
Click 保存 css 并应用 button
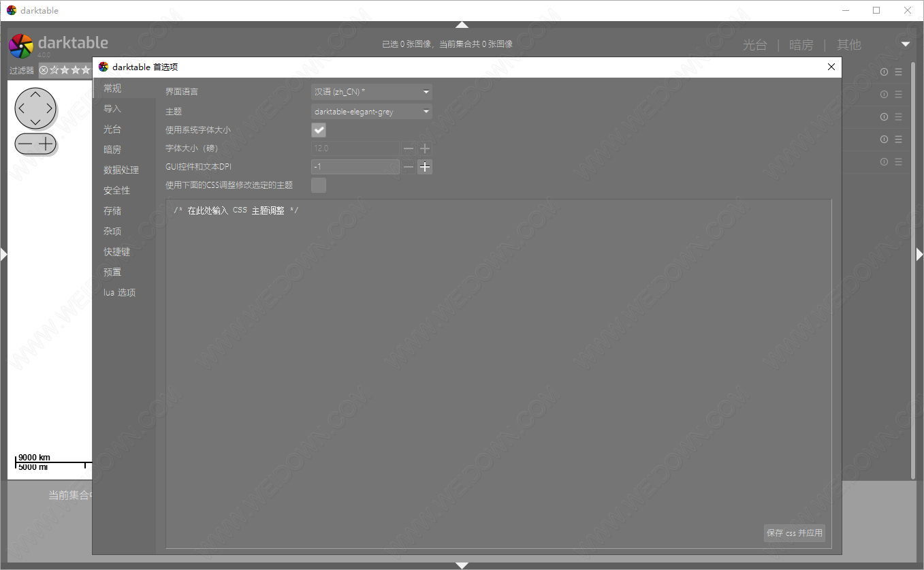[795, 533]
